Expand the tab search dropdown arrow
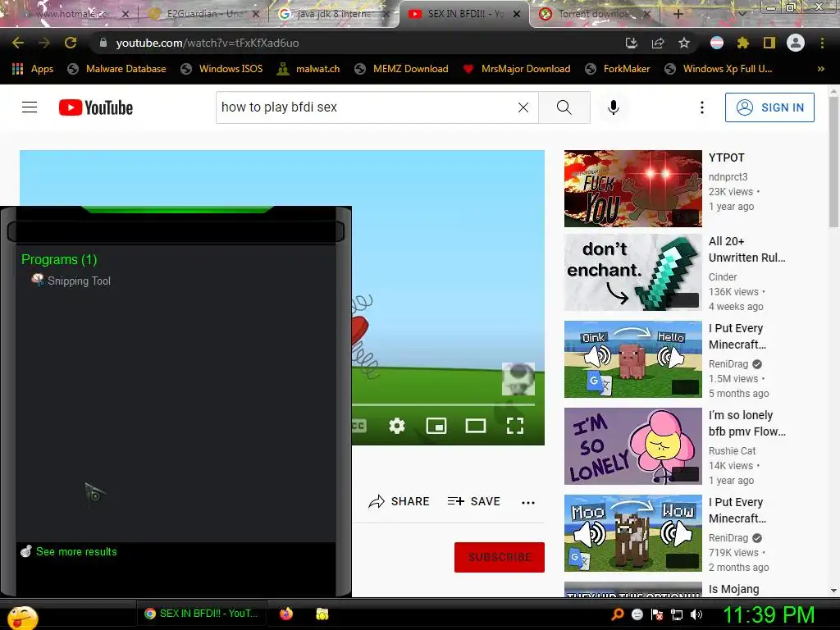Image resolution: width=840 pixels, height=630 pixels. 742,14
